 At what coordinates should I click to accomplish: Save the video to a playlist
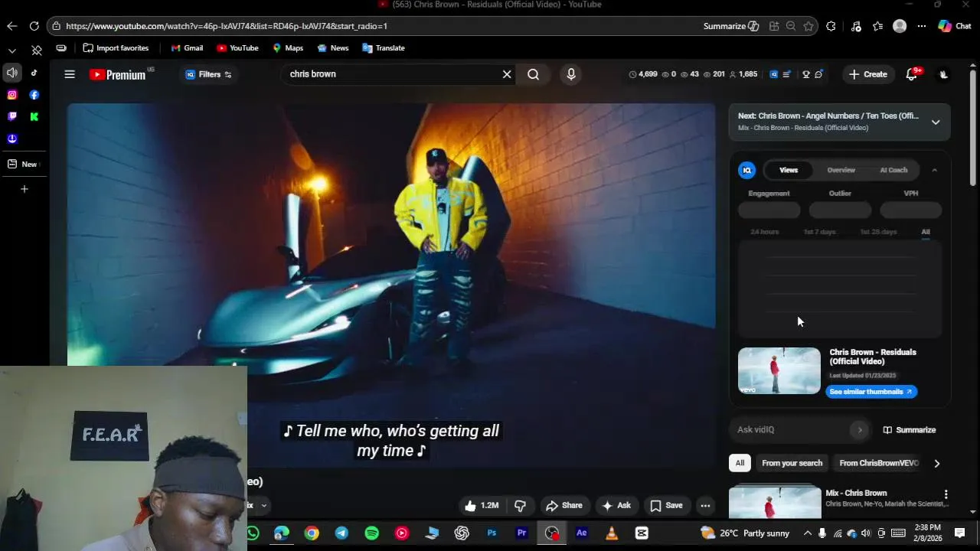(x=666, y=505)
